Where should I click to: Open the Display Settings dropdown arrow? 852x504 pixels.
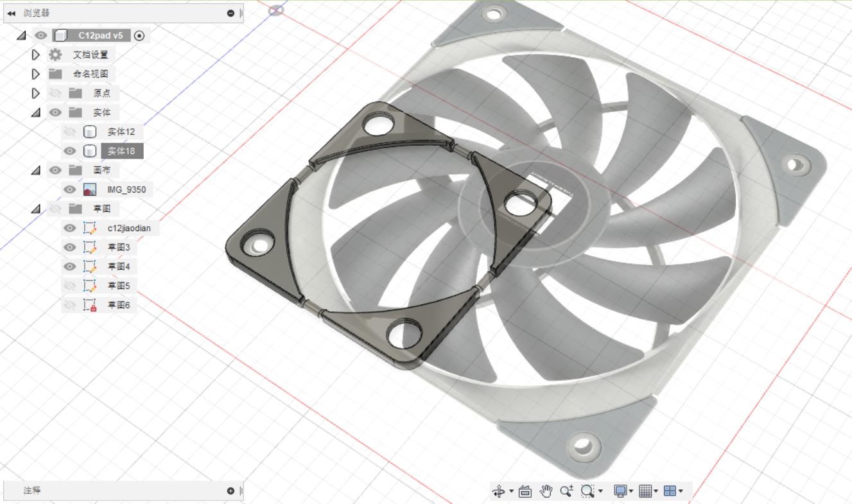point(632,492)
